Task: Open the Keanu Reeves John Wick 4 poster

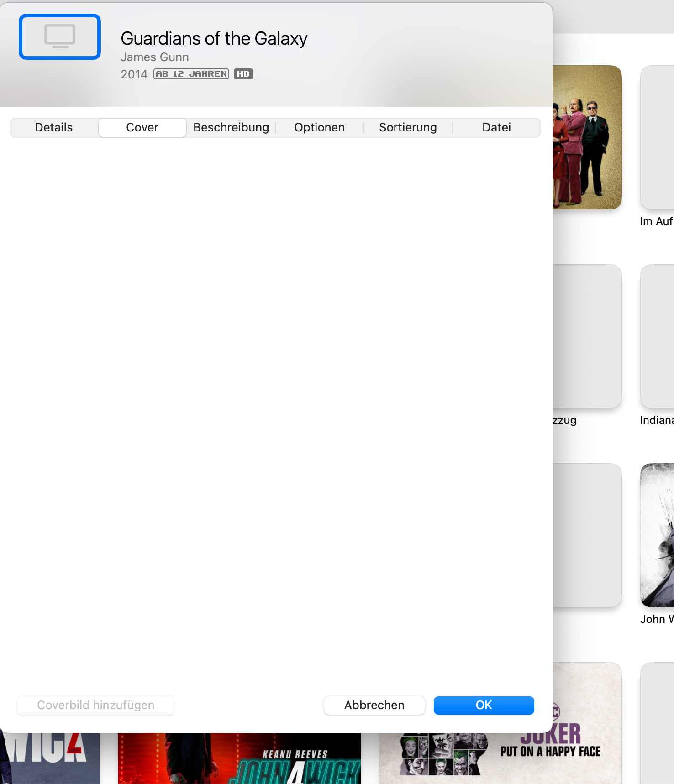Action: click(239, 758)
